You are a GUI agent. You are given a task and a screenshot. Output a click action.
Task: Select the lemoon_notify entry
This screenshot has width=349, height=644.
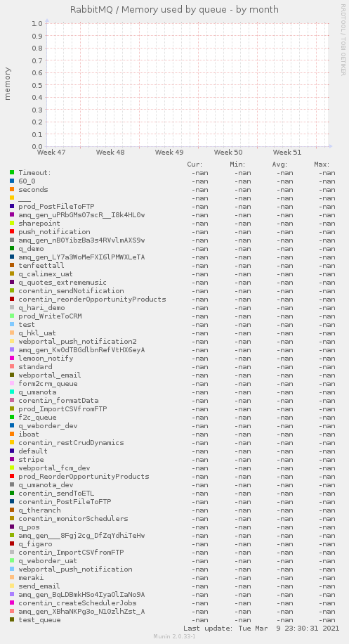[46, 358]
